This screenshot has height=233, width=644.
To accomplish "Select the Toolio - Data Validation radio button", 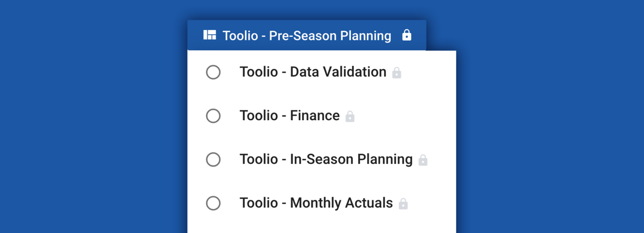I will coord(213,72).
